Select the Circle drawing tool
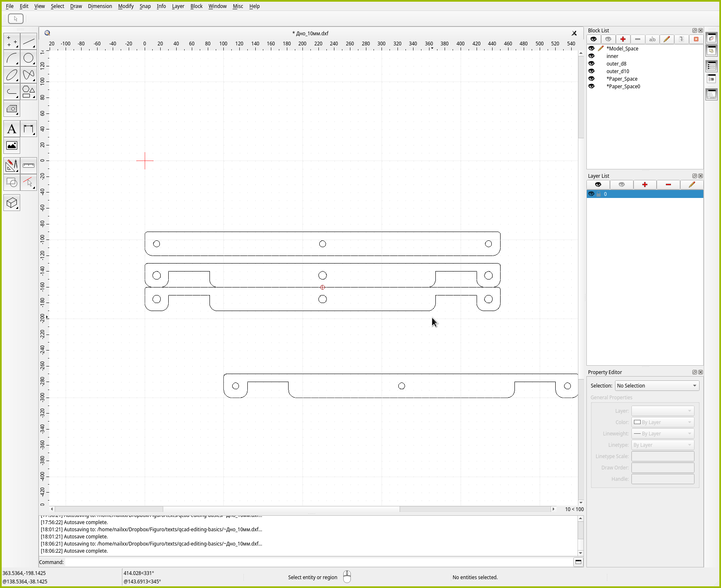The width and height of the screenshot is (721, 588). [x=29, y=58]
